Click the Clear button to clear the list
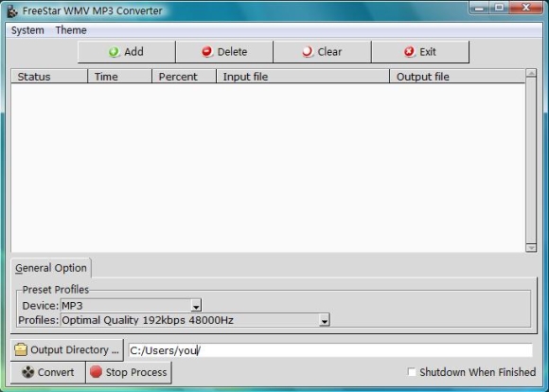The image size is (549, 392). pyautogui.click(x=322, y=52)
